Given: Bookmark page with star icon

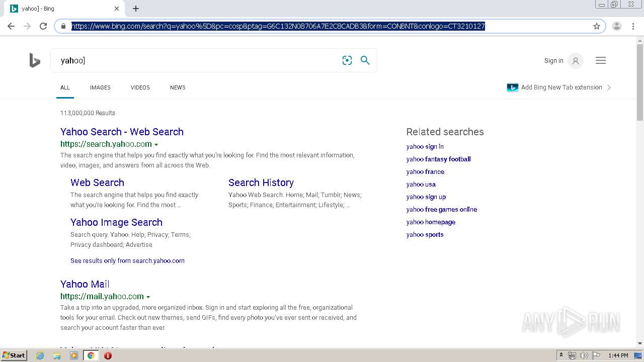Looking at the screenshot, I should tap(597, 26).
